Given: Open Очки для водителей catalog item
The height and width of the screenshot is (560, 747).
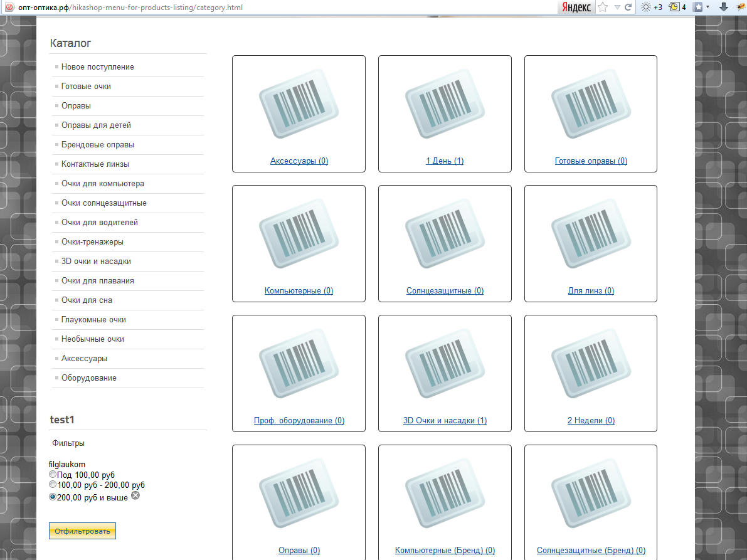Looking at the screenshot, I should [x=100, y=223].
